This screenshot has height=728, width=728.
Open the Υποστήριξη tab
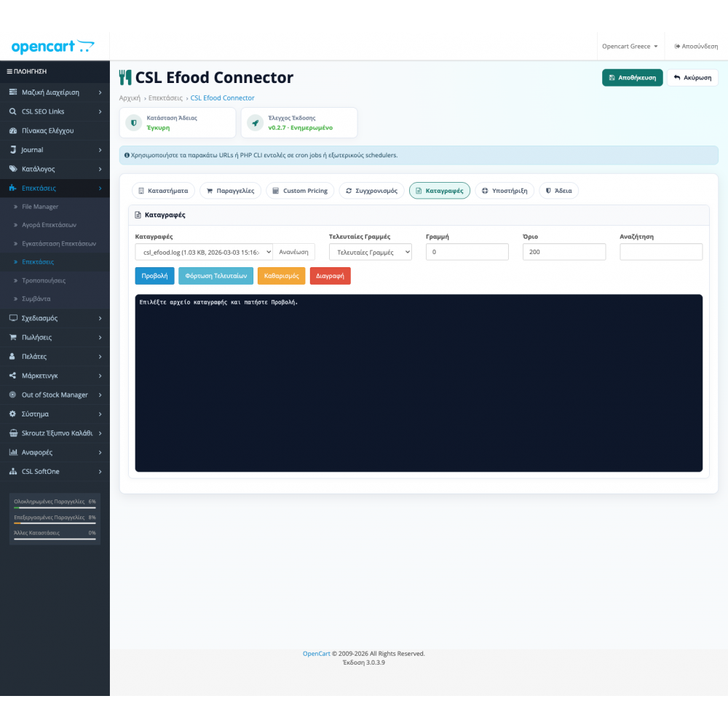(505, 191)
